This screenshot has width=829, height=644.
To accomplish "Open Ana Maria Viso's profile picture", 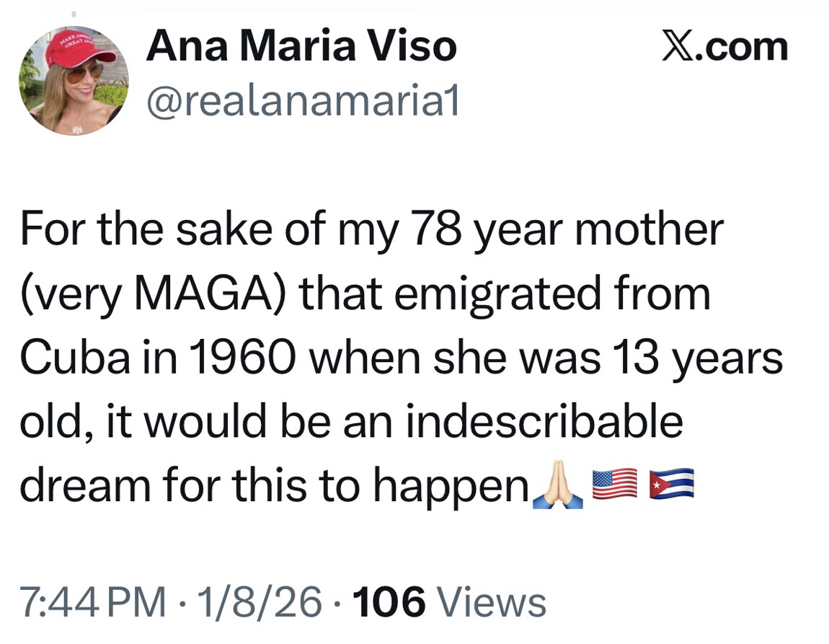I will (74, 81).
